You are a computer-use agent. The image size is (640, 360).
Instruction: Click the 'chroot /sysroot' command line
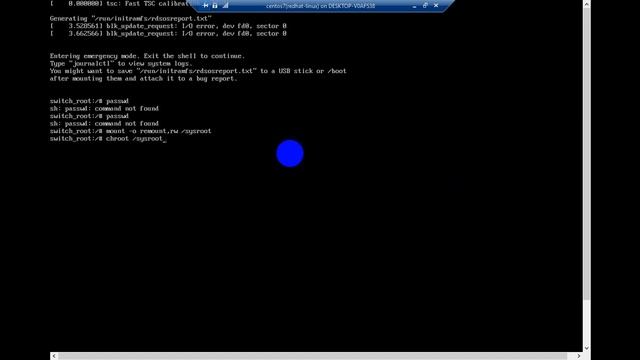[108, 139]
